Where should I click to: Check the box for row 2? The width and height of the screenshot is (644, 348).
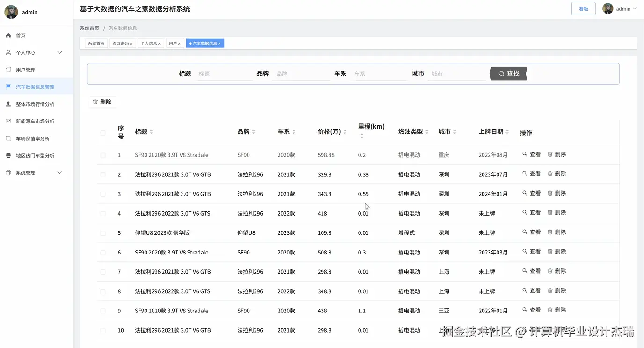tap(103, 174)
